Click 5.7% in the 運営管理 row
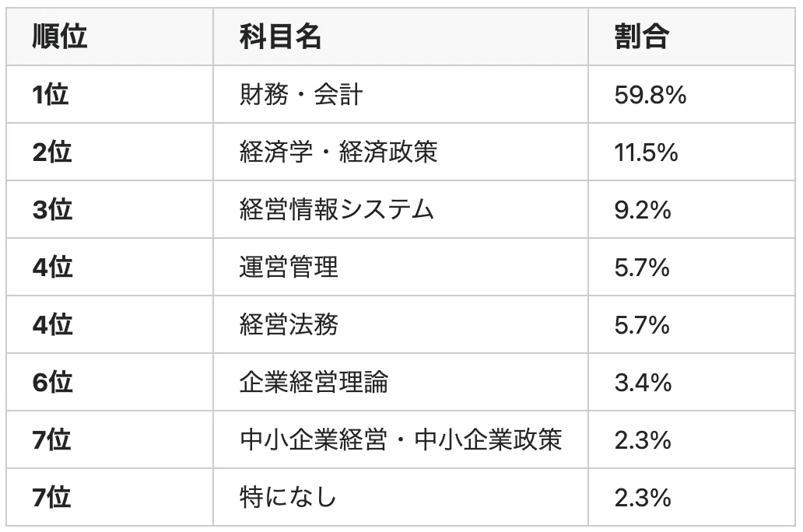 click(x=692, y=267)
